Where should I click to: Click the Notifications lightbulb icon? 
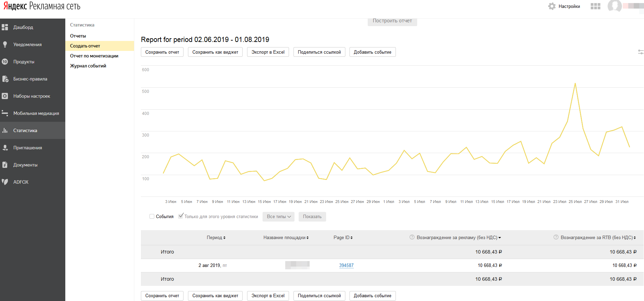(5, 44)
